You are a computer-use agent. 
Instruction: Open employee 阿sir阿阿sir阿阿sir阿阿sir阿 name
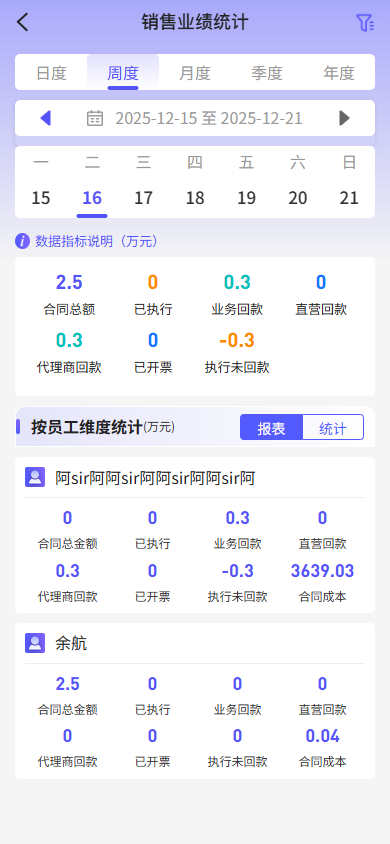pos(155,477)
